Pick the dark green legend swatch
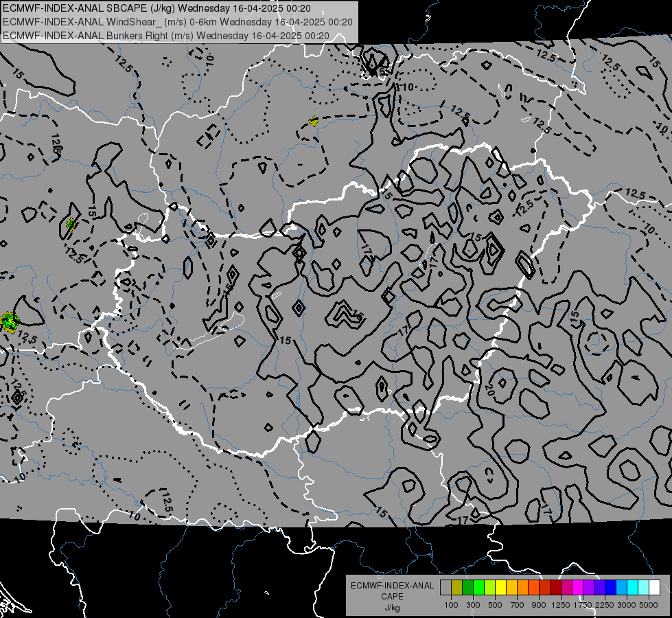 pos(468,588)
